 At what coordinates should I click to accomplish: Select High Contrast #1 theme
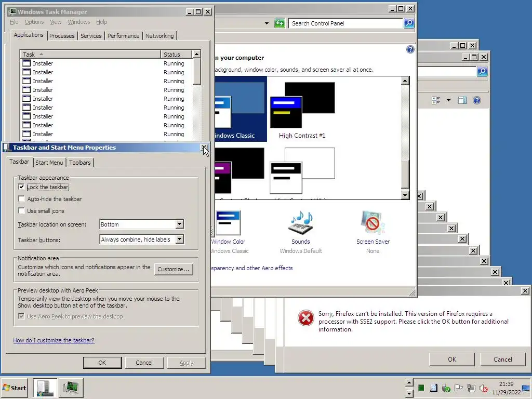click(x=302, y=110)
